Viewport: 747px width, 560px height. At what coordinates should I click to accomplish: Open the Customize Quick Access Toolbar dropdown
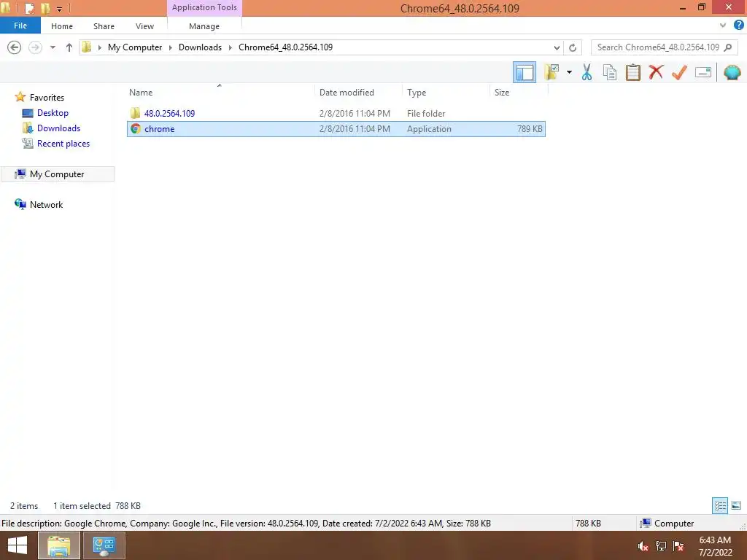pyautogui.click(x=59, y=9)
